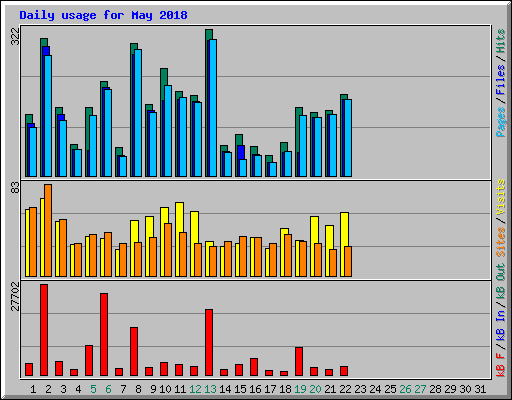Click day 5 on the x-axis
This screenshot has height=400, width=512.
tap(93, 389)
